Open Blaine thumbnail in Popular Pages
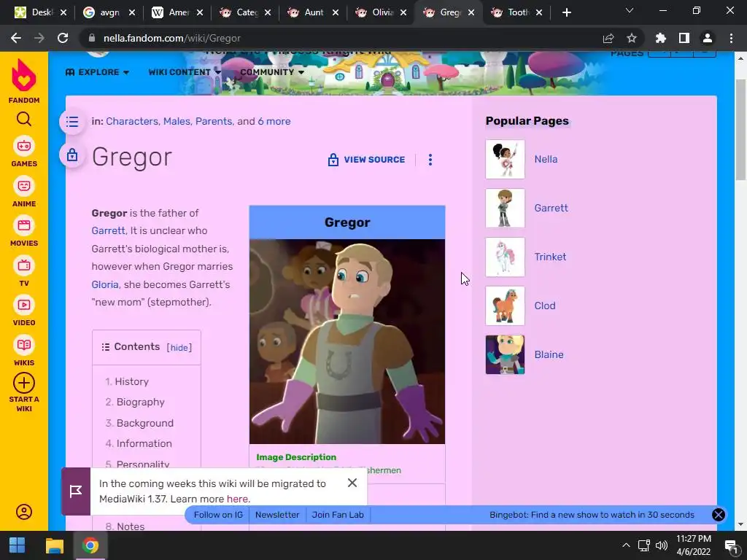Image resolution: width=747 pixels, height=560 pixels. tap(505, 355)
